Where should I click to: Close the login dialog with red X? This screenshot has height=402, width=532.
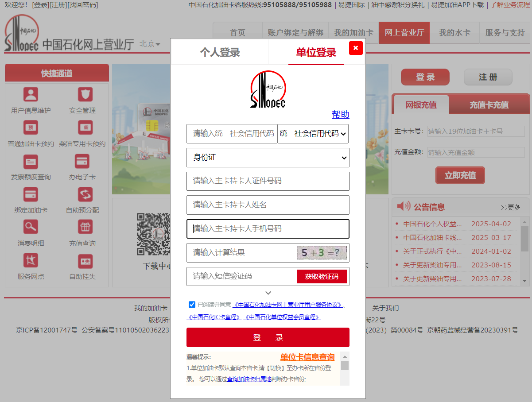tap(356, 48)
